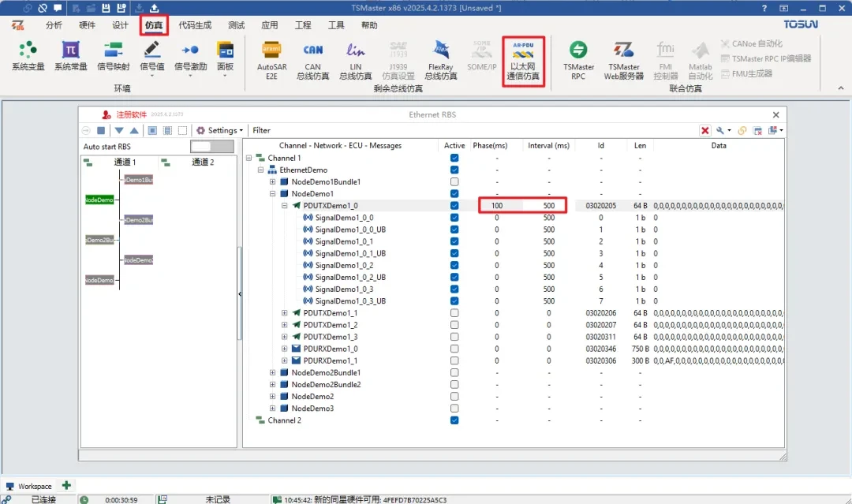Enable Active checkbox for NodeDemo1Bundle1
The height and width of the screenshot is (504, 852).
click(454, 182)
